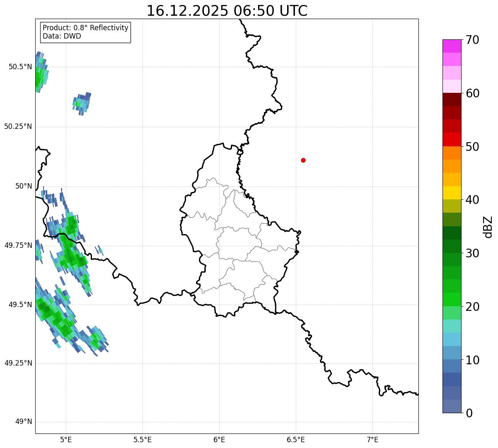Pick the magenta swatch just below 70 dBZ
Viewport: 498px width, 448px height.
pos(452,46)
